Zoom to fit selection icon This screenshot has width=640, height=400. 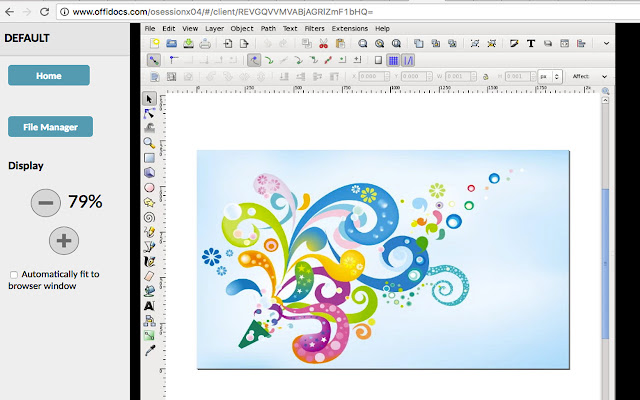click(362, 43)
